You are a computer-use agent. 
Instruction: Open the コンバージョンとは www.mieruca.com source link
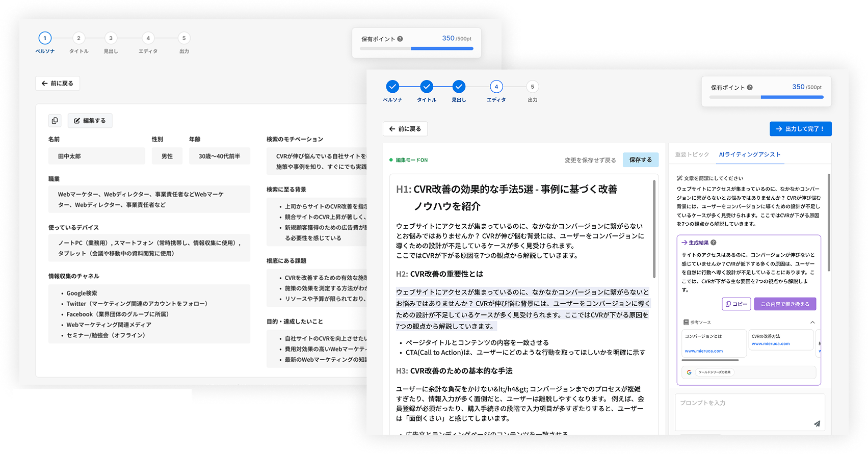[703, 351]
